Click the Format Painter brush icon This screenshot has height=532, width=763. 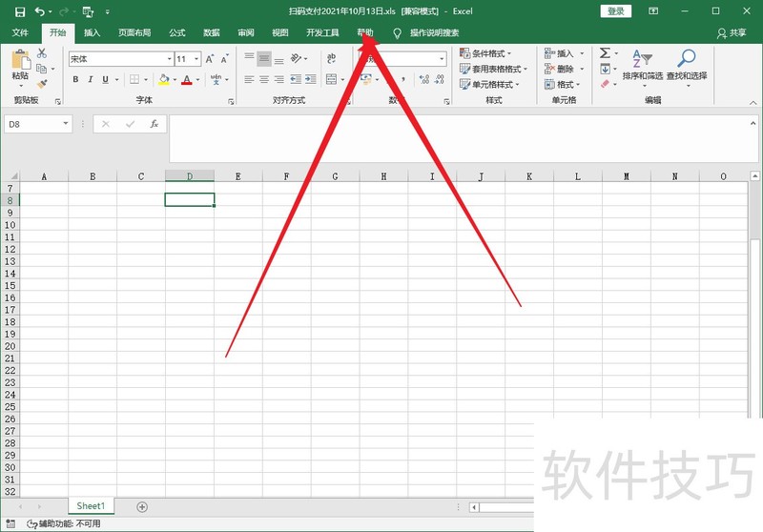coord(41,83)
